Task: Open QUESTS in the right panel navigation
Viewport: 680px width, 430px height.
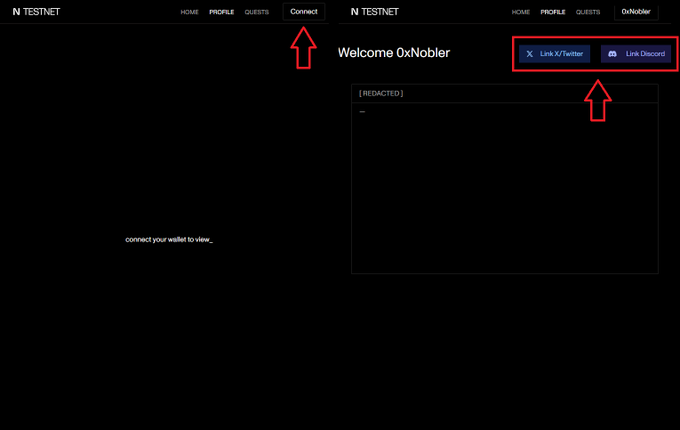Action: (x=588, y=12)
